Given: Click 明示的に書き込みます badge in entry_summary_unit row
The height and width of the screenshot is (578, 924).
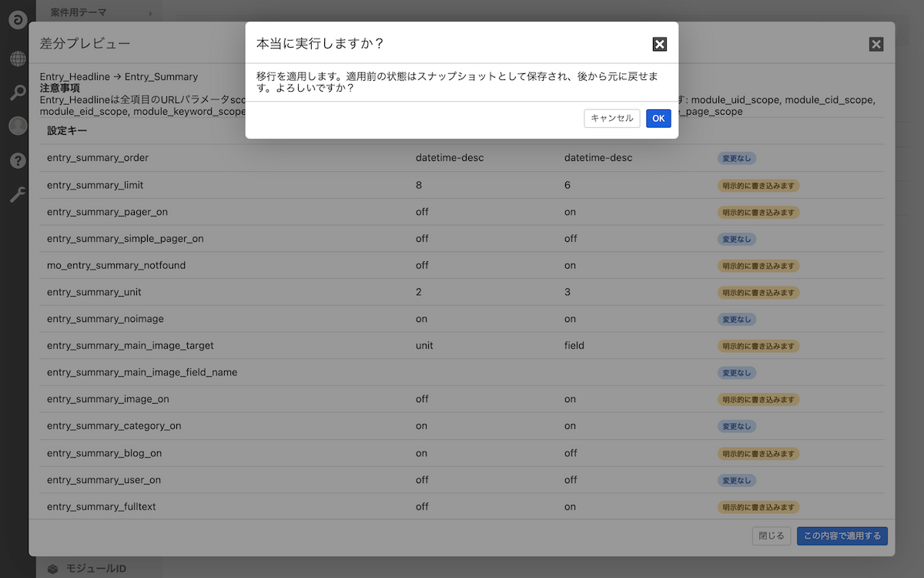Looking at the screenshot, I should (x=758, y=292).
